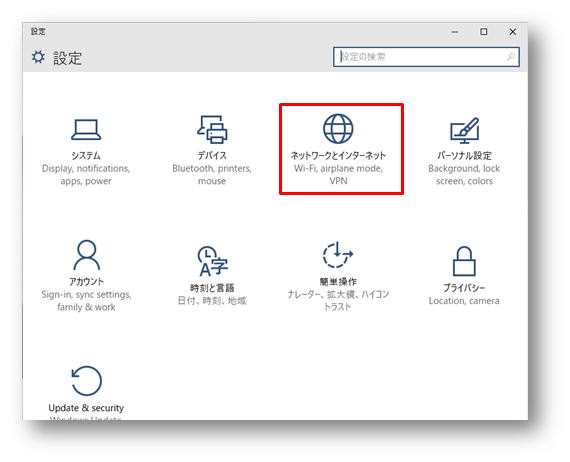
Task: Open the Update & security refresh icon
Action: [86, 381]
